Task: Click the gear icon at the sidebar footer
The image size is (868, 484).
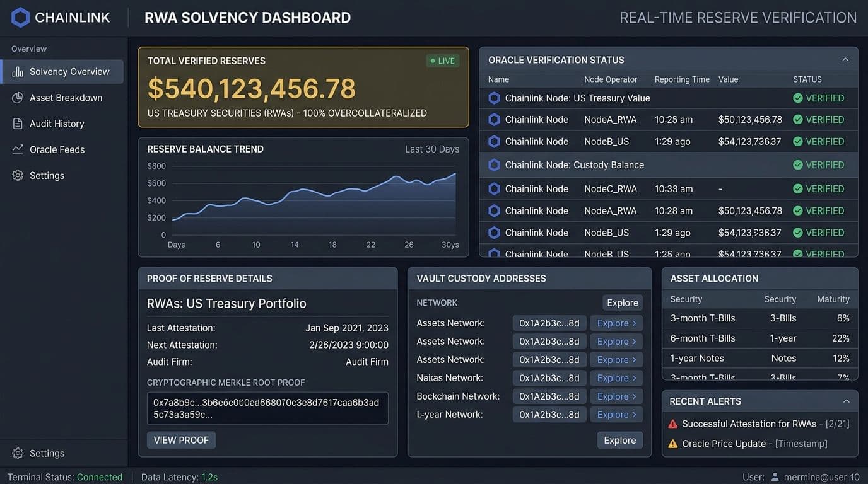Action: pos(18,453)
